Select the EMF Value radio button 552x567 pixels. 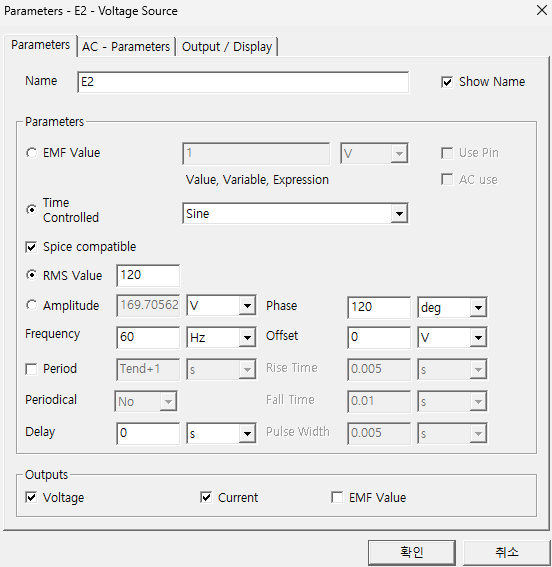(31, 153)
